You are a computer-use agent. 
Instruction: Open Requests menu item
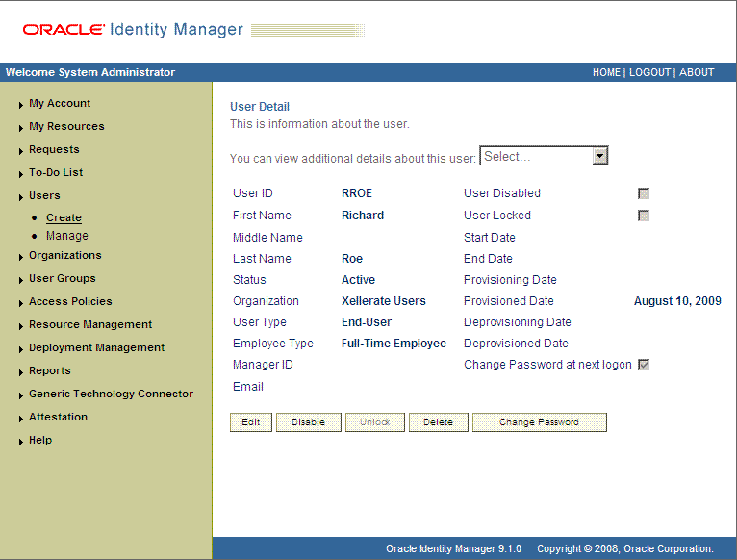click(x=54, y=149)
